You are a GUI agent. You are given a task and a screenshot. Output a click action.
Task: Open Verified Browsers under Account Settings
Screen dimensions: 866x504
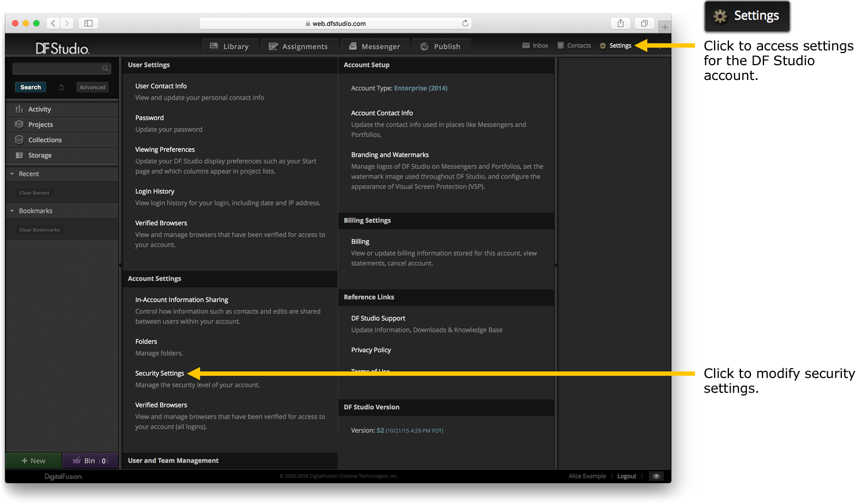pos(161,405)
